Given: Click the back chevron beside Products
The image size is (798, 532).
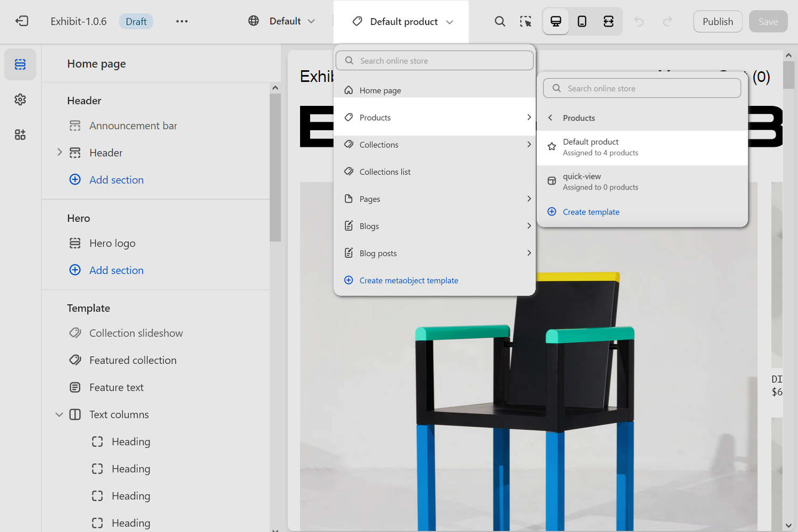Looking at the screenshot, I should (550, 118).
